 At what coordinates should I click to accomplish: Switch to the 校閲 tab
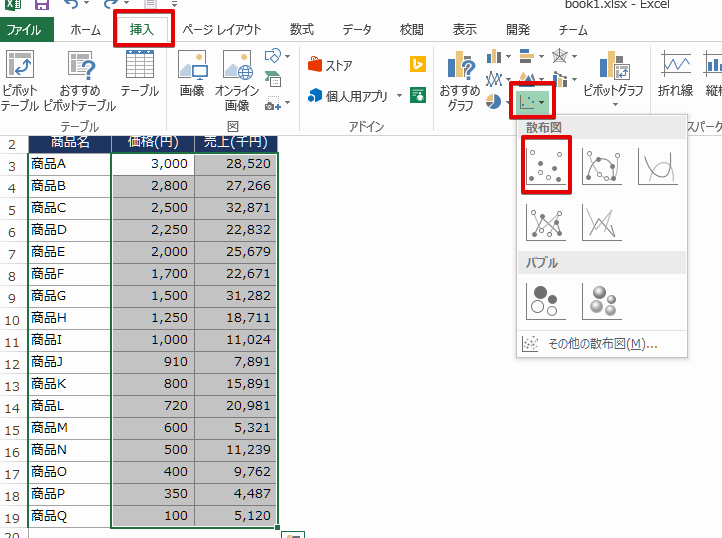pos(411,30)
